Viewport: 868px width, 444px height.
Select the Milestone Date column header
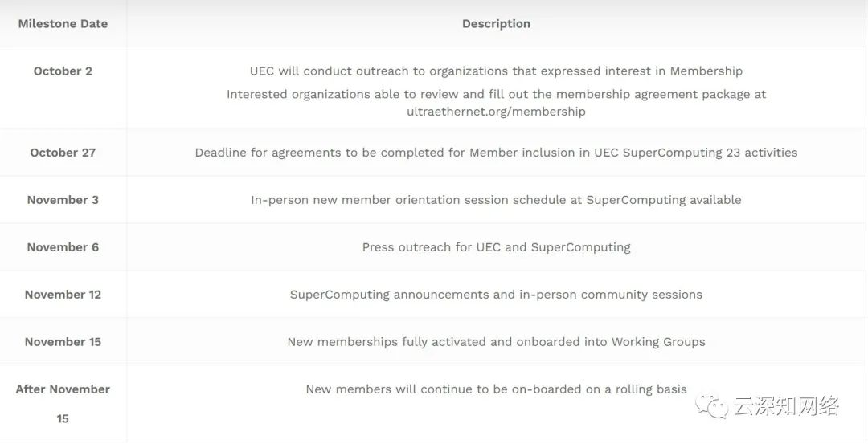63,24
